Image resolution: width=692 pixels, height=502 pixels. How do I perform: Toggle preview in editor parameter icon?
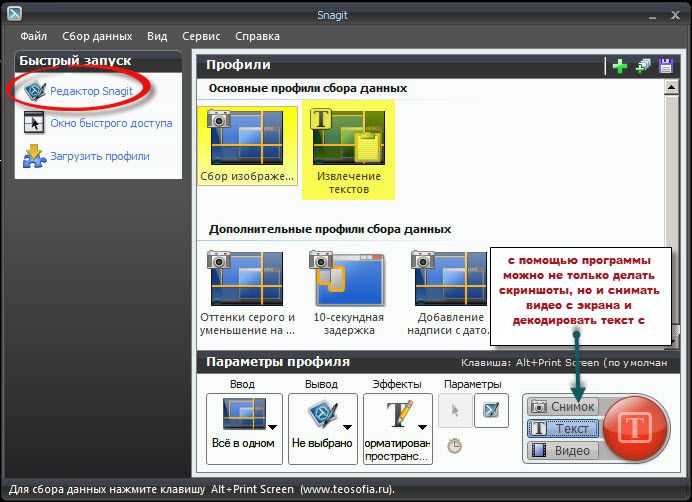(x=491, y=410)
